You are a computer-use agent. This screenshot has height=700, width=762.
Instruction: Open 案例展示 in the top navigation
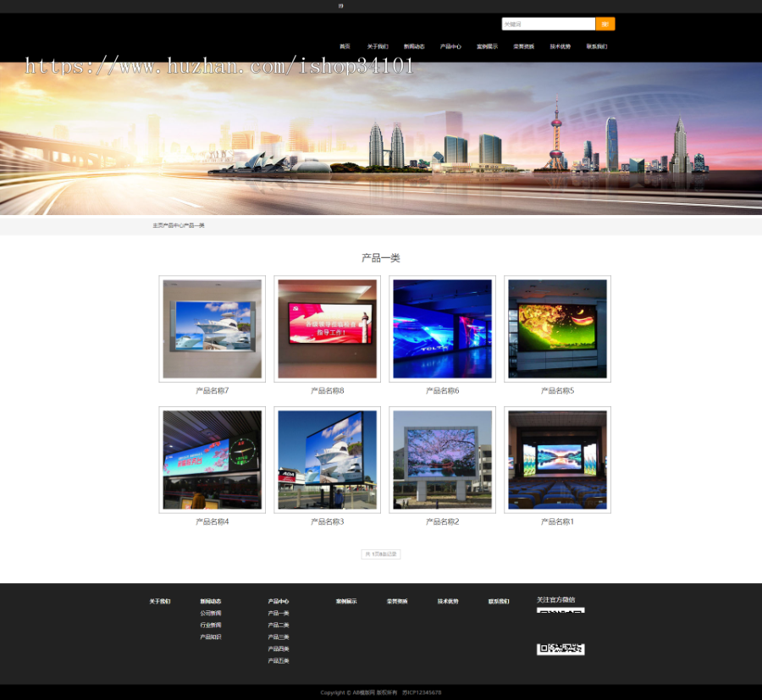pos(487,47)
